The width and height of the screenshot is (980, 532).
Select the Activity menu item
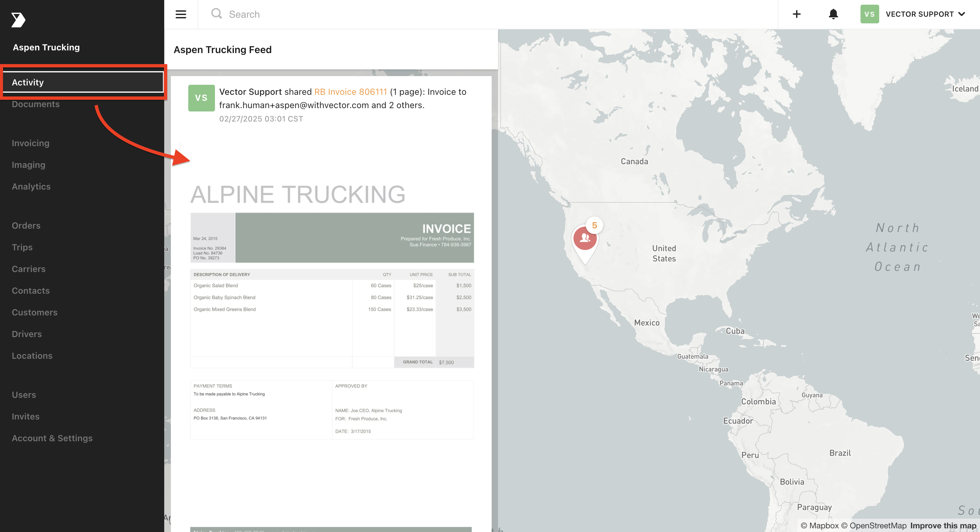[83, 82]
